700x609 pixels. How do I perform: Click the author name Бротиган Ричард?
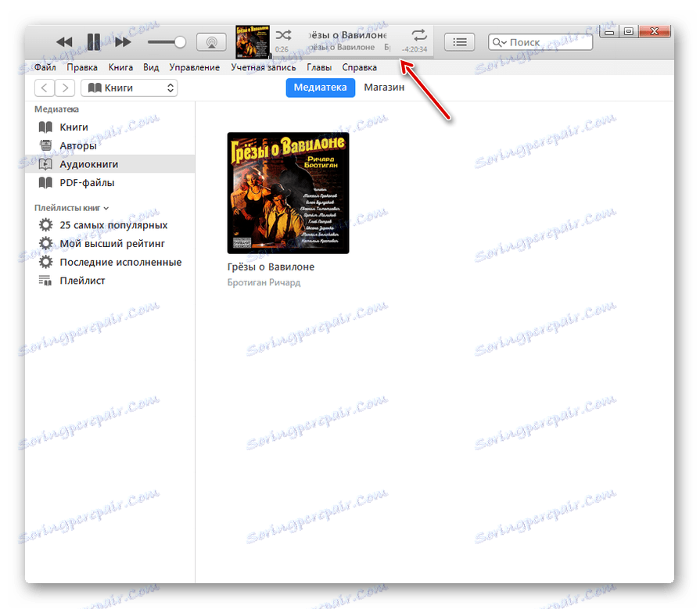tap(264, 282)
